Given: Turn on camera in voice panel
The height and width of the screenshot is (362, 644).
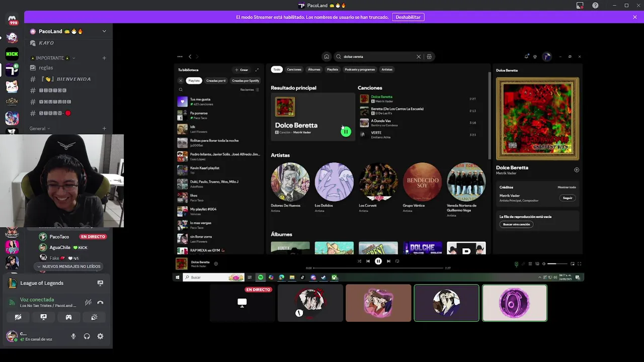Looking at the screenshot, I should pyautogui.click(x=18, y=317).
